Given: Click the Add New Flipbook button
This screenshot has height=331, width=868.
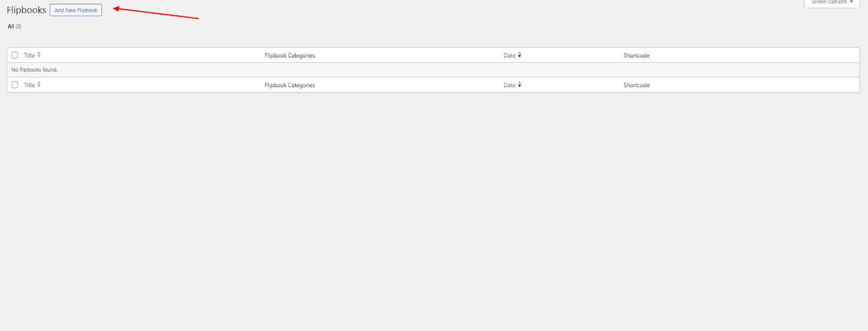Looking at the screenshot, I should [x=75, y=10].
